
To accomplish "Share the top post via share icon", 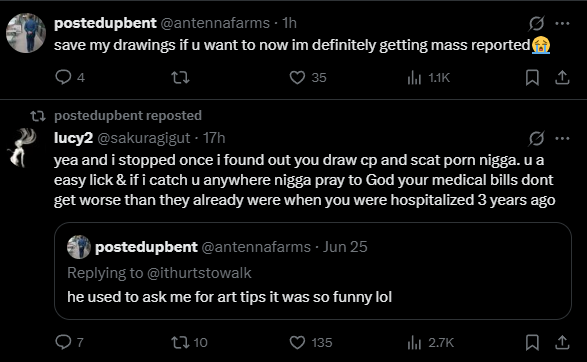I will [562, 77].
